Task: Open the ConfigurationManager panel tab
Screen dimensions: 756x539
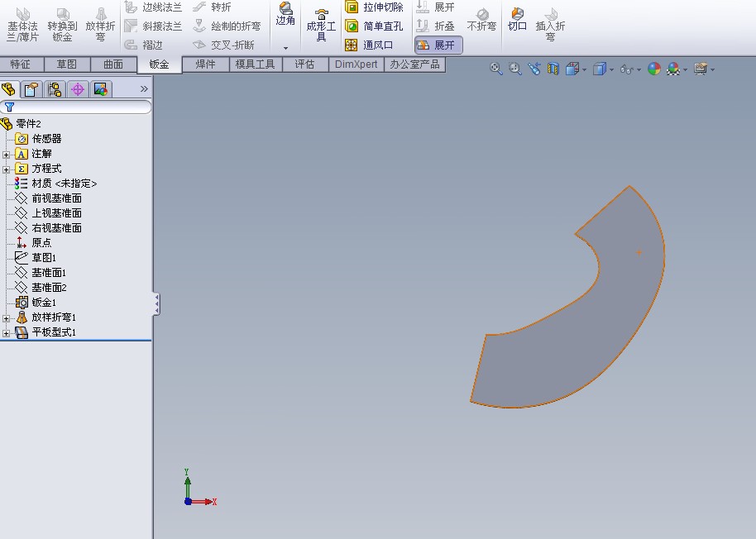Action: [x=55, y=89]
